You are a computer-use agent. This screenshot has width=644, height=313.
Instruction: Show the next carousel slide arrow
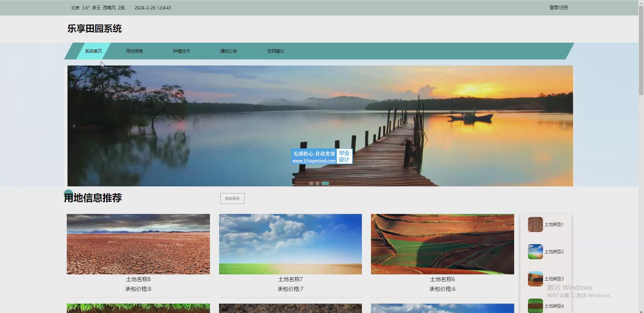click(564, 126)
